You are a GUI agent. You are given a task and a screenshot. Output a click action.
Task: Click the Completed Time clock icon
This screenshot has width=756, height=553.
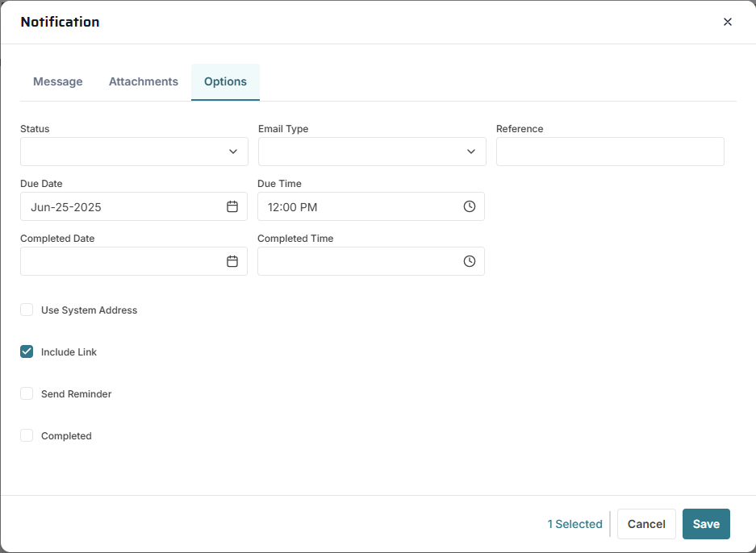[x=470, y=261]
